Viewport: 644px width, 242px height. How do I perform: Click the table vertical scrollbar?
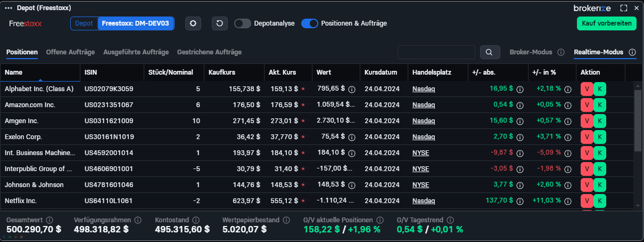pyautogui.click(x=638, y=120)
